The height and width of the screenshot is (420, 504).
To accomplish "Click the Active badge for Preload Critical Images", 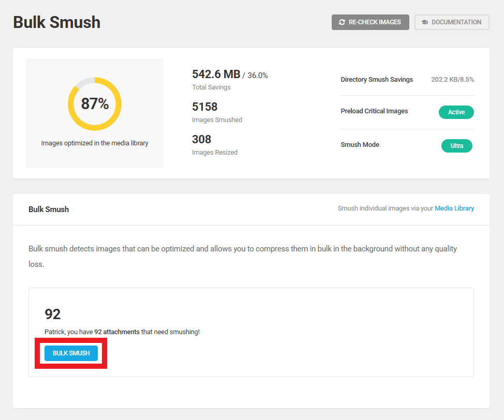I will point(456,112).
